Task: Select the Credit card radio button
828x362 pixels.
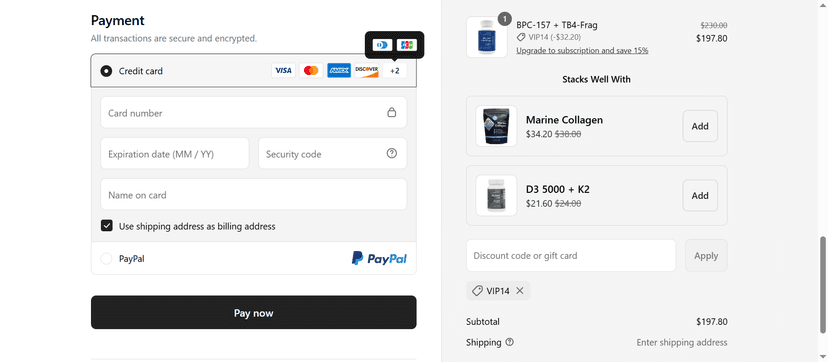Action: 106,71
